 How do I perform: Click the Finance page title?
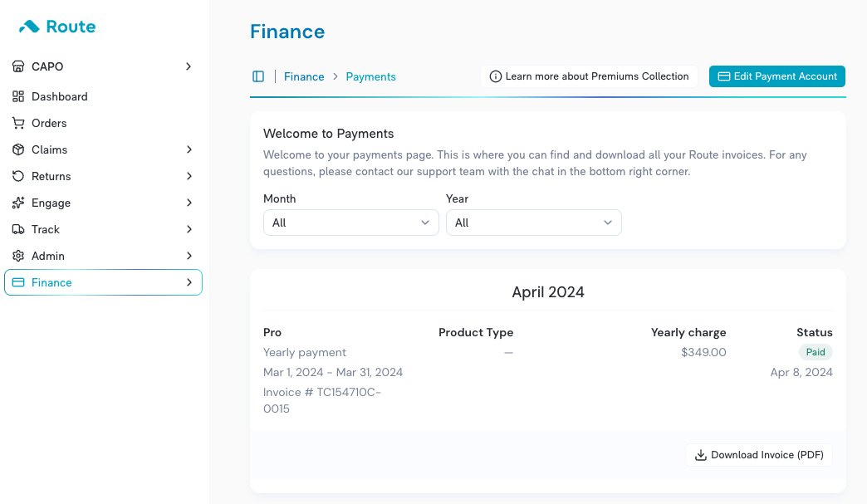pos(287,32)
